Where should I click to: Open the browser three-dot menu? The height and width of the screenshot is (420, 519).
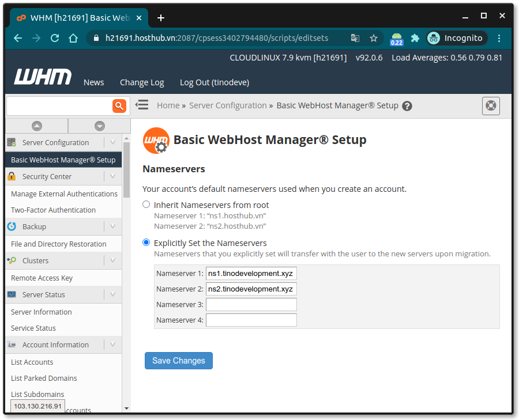coord(499,38)
